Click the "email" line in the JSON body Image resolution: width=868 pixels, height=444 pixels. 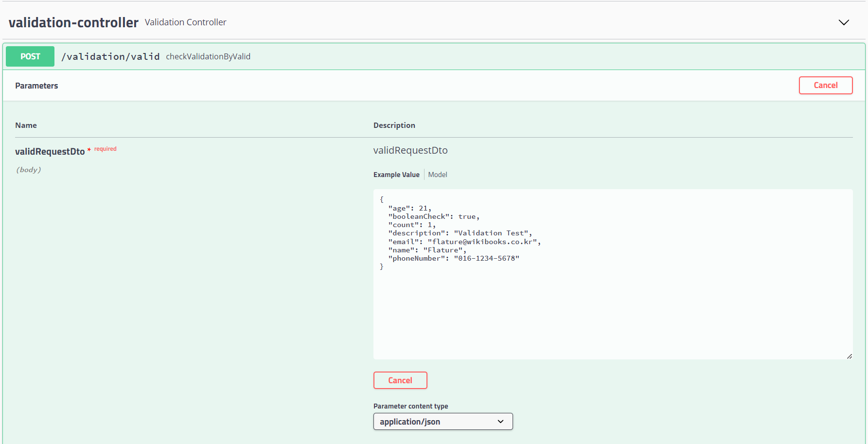464,242
